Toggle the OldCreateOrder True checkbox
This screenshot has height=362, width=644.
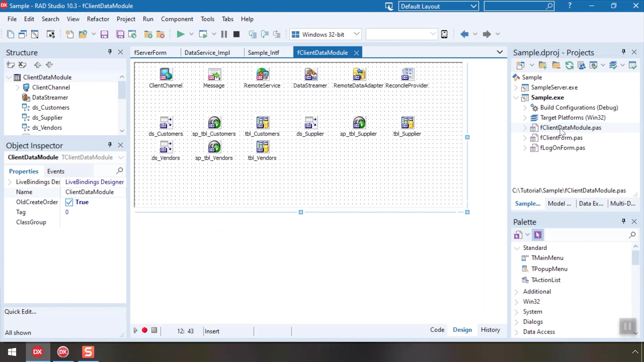pyautogui.click(x=69, y=202)
